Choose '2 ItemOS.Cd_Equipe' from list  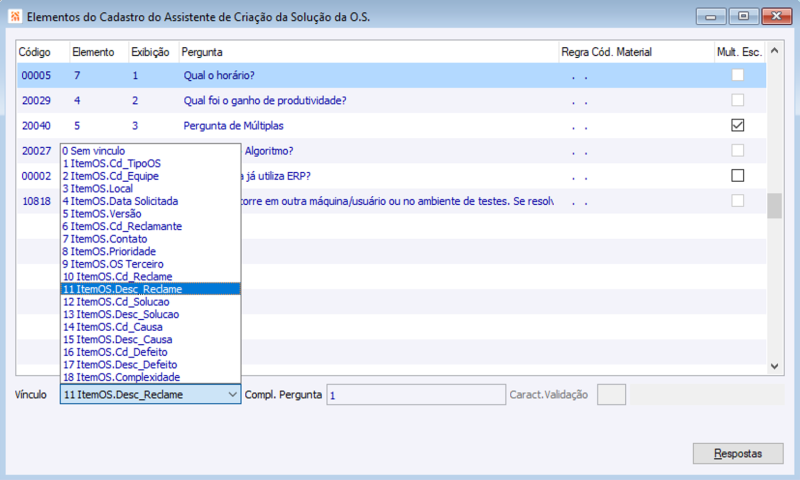click(150, 176)
